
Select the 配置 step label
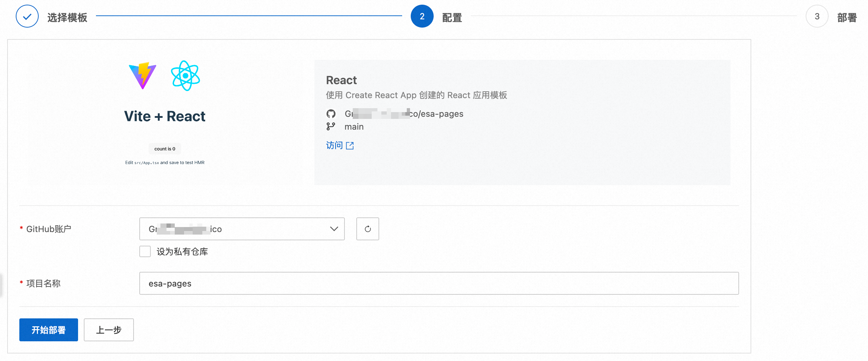tap(452, 18)
